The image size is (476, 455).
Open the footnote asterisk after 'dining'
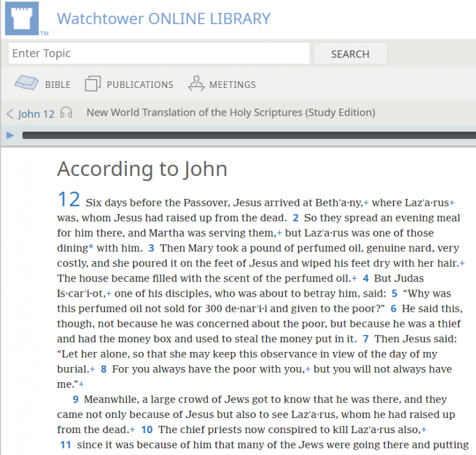[x=91, y=247]
